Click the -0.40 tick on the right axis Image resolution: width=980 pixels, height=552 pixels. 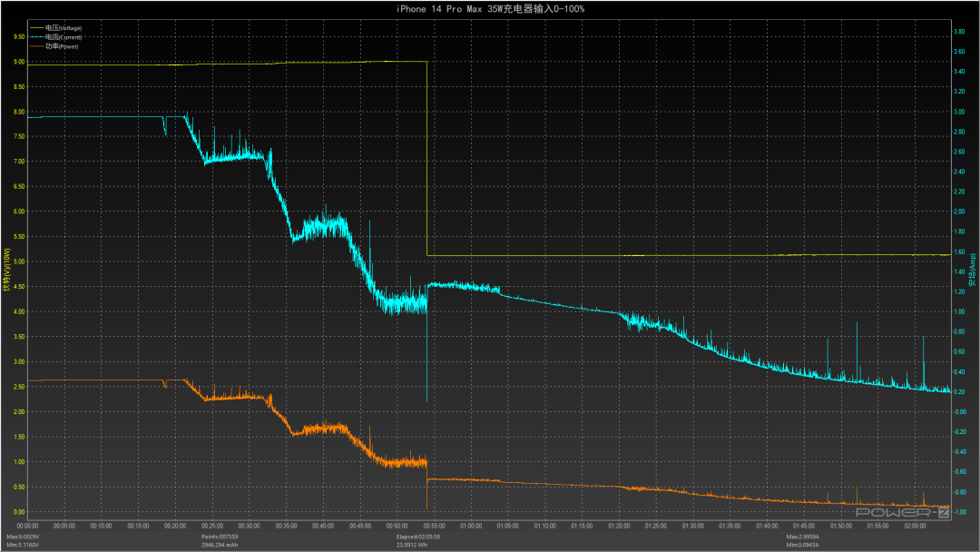959,452
